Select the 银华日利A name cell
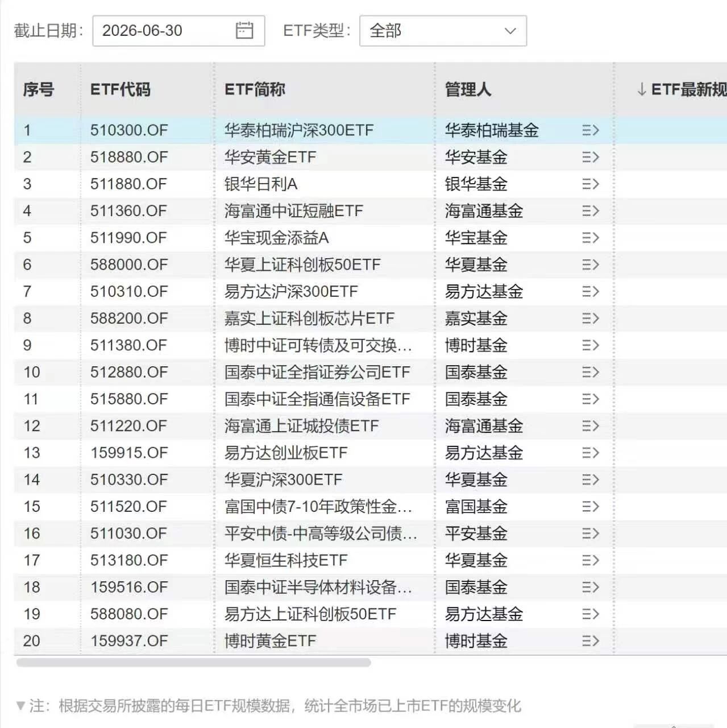 261,184
